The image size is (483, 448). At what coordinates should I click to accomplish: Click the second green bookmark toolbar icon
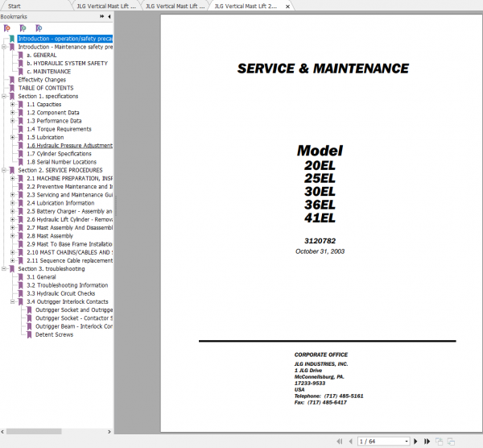pos(23,28)
